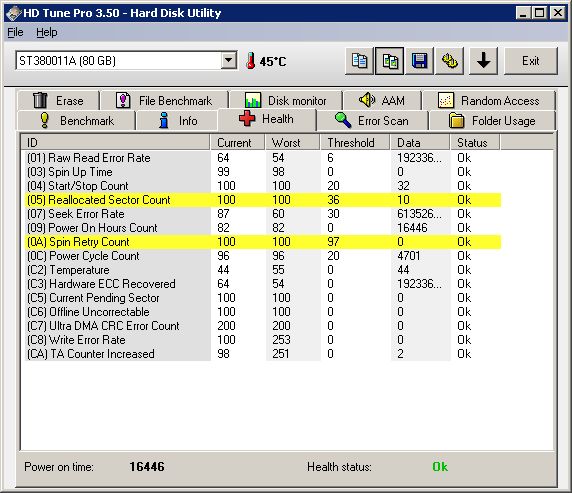
Task: Click the AAM speaker icon
Action: coord(367,100)
